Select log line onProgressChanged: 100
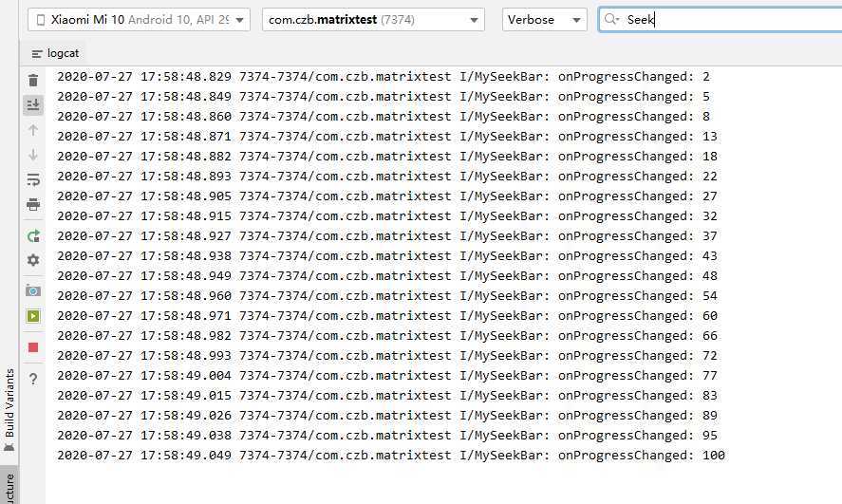This screenshot has height=504, width=842. coord(391,456)
